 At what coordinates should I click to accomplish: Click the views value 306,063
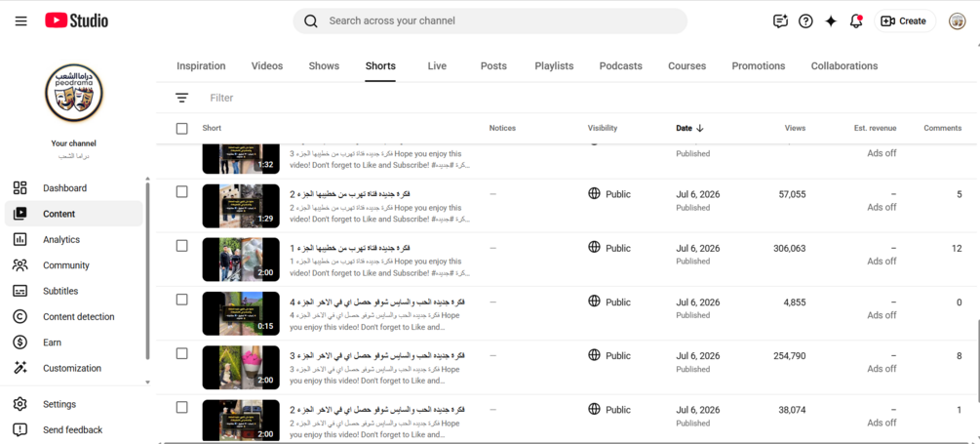tap(790, 248)
